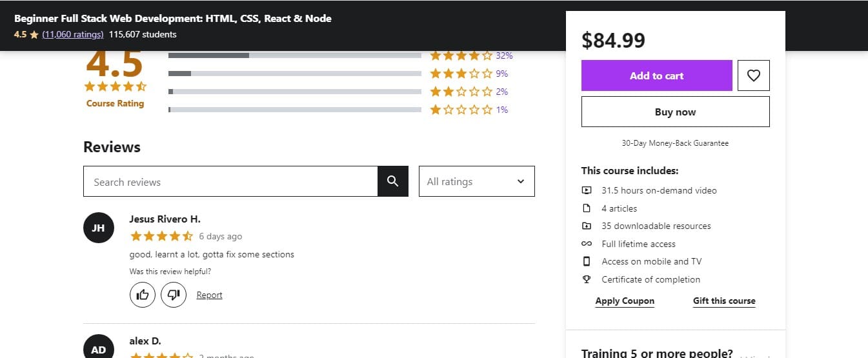The image size is (868, 358).
Task: Click 'Access on mobile and TV' text
Action: tap(651, 261)
